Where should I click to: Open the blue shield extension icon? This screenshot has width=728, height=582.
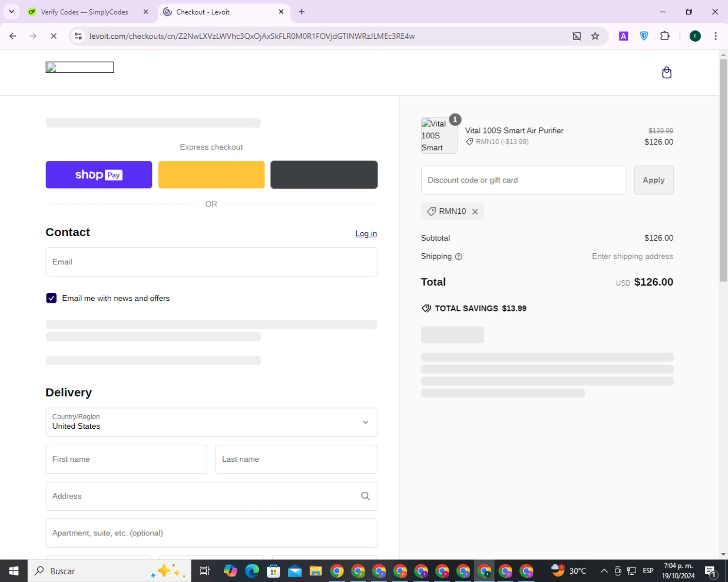[x=644, y=36]
